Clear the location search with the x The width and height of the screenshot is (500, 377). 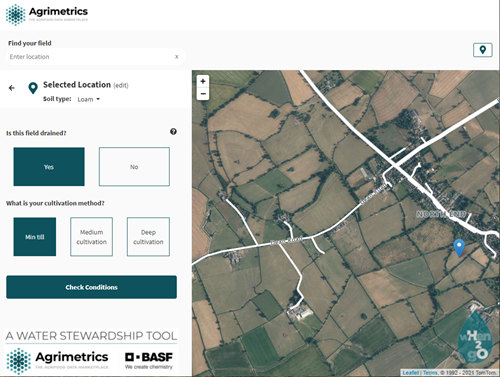point(177,57)
